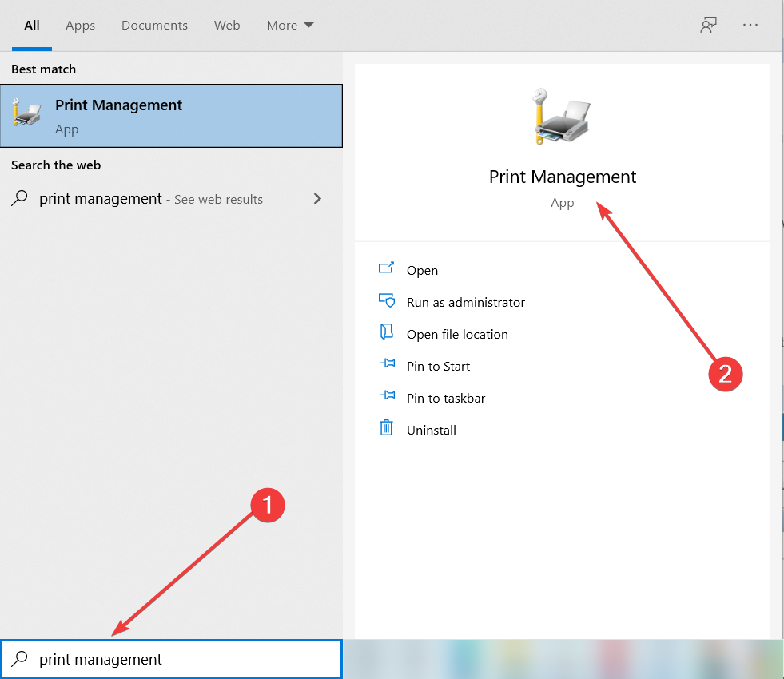Screen dimensions: 784x679
Task: Click the large Print Management preview icon
Action: 562,117
